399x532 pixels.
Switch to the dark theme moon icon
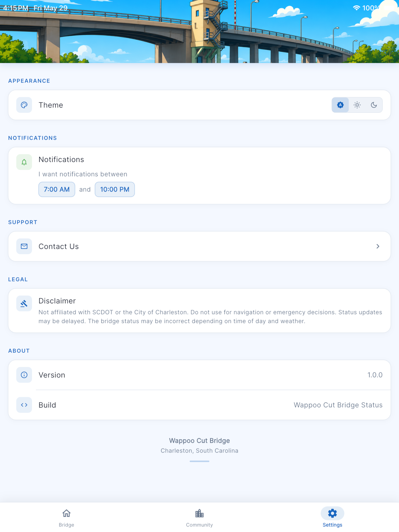[374, 105]
